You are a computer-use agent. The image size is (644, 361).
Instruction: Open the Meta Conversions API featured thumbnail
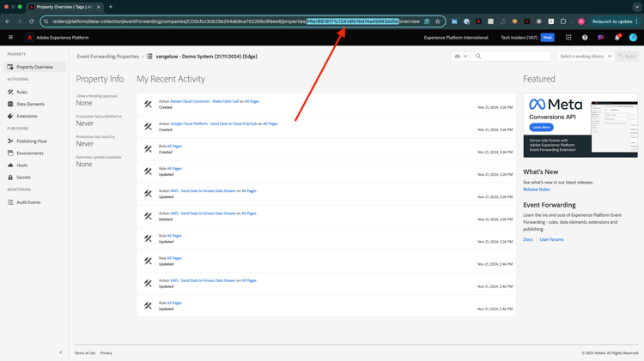point(580,125)
